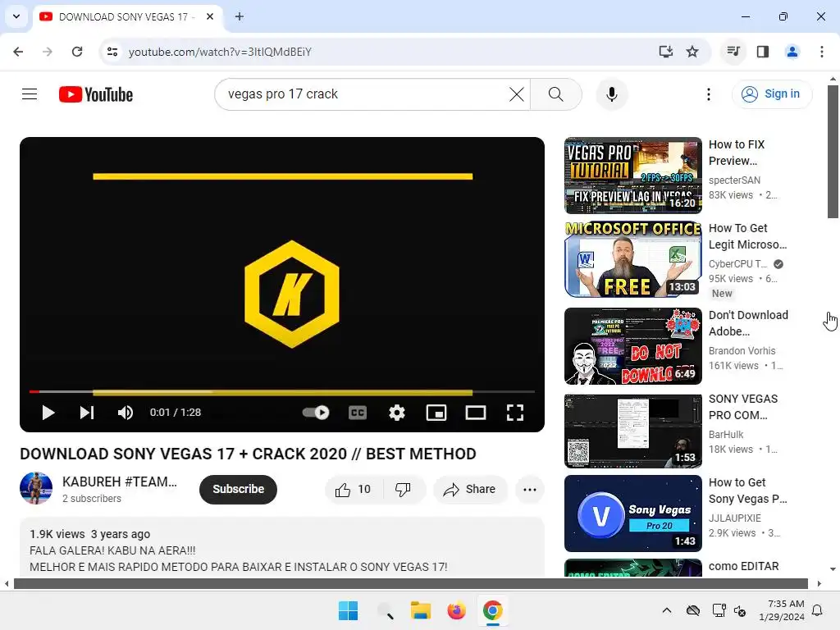
Task: Click the horizontal page scrollbar
Action: coord(411,583)
